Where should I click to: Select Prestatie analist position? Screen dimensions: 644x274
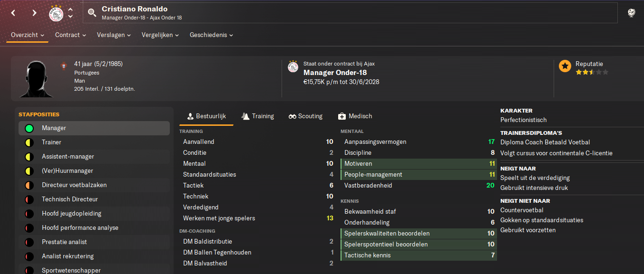(x=94, y=242)
